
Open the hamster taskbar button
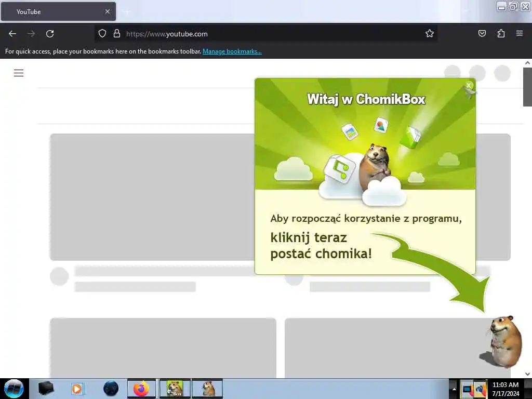tap(207, 389)
